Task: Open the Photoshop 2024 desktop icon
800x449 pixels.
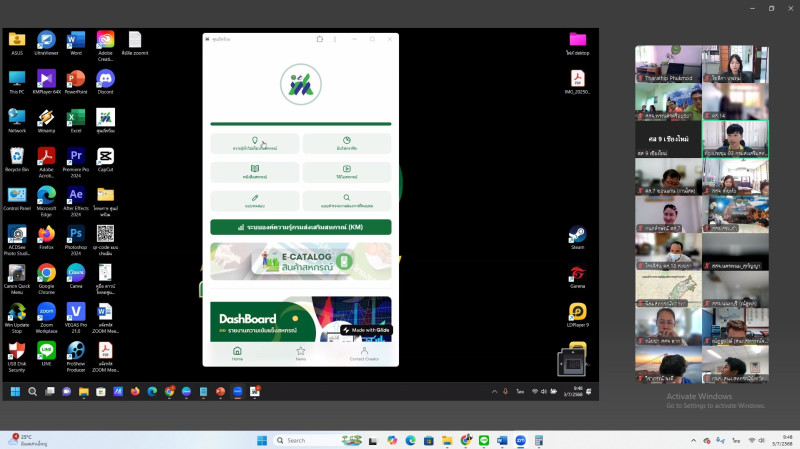Action: click(x=76, y=240)
